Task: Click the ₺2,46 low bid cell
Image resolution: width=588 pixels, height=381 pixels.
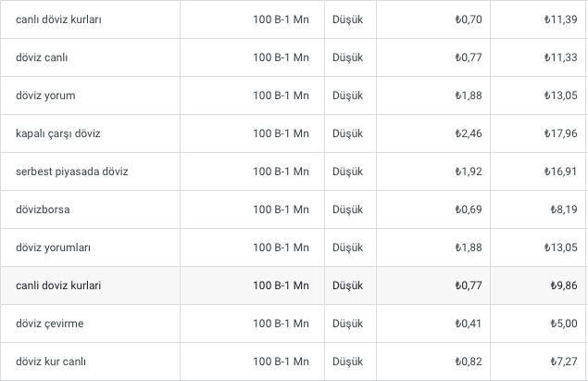Action: pyautogui.click(x=469, y=133)
